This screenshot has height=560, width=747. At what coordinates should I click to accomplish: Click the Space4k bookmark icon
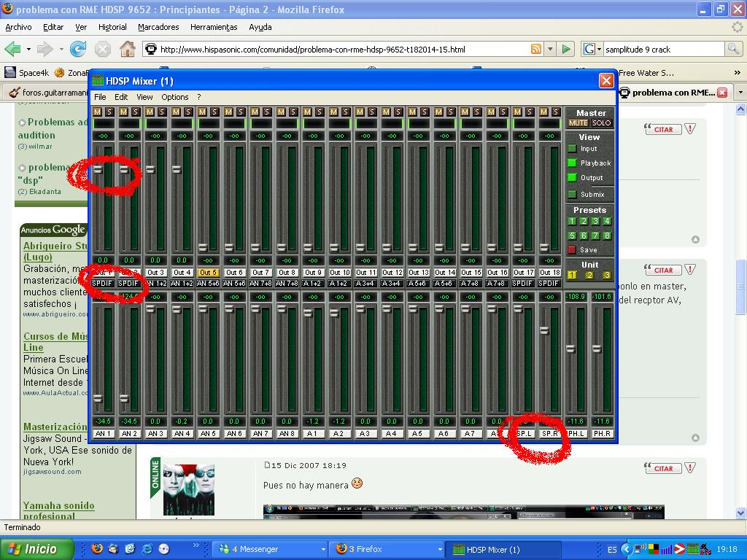click(x=10, y=72)
